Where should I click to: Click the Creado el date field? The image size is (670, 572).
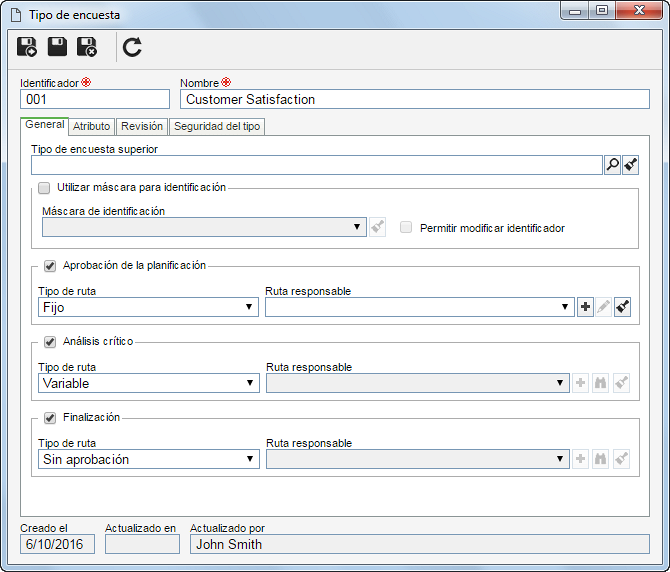point(57,544)
